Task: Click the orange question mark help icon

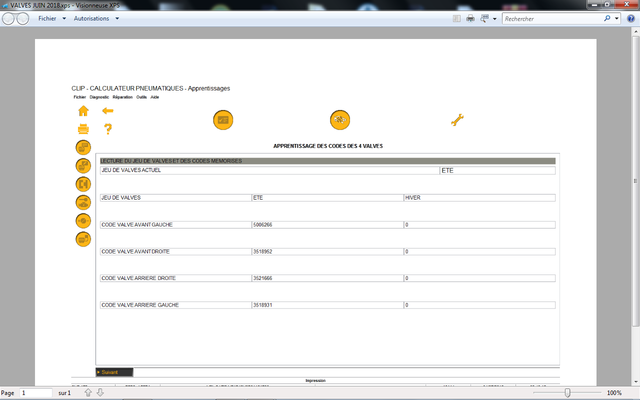Action: pos(108,129)
